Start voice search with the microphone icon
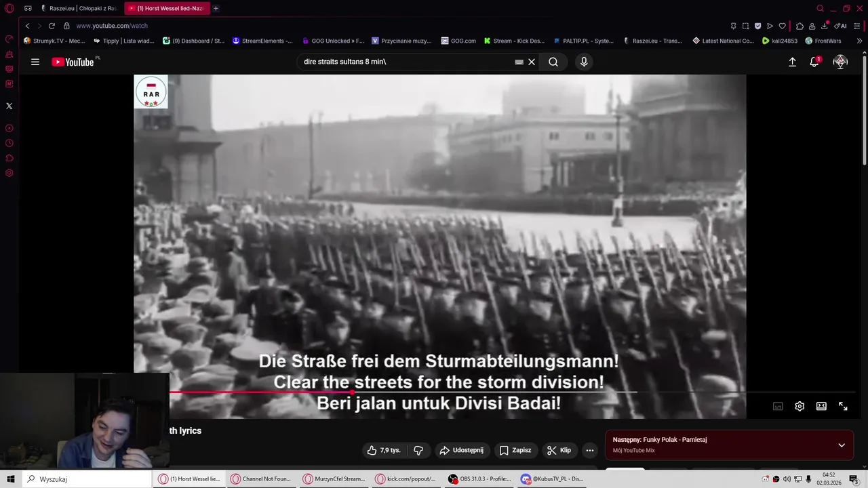Screen dimensions: 868x488 tap(584, 62)
